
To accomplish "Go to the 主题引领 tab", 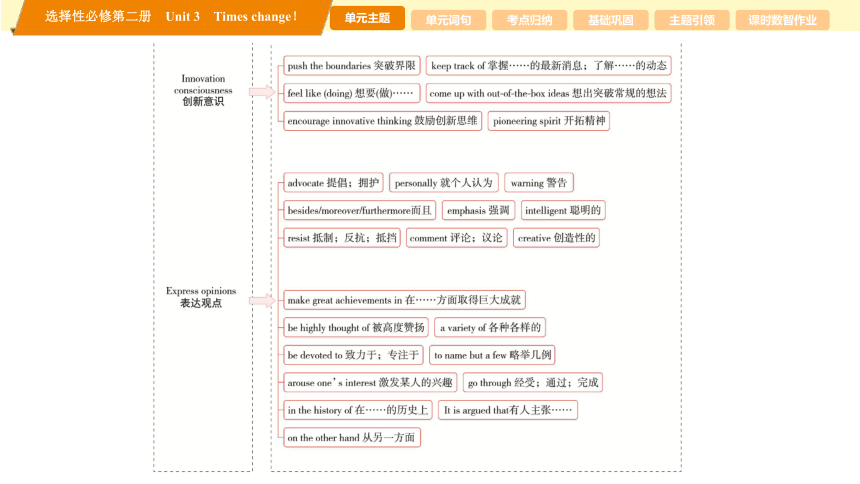I will point(692,20).
